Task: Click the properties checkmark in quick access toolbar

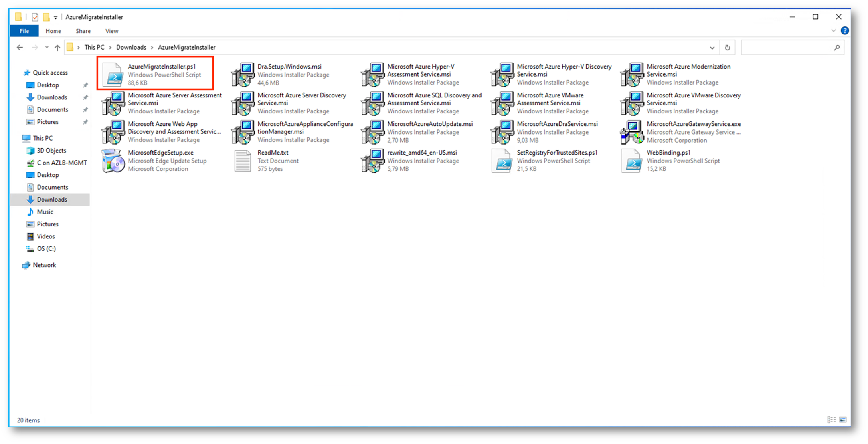Action: tap(35, 17)
